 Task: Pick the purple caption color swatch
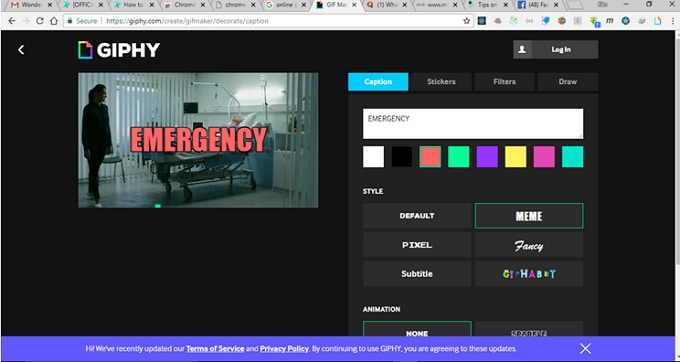click(x=487, y=157)
